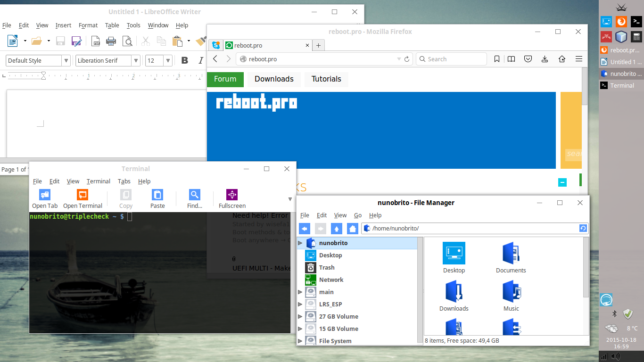The image size is (644, 362).
Task: Click Open Tab in Terminal toolbar
Action: (x=45, y=199)
